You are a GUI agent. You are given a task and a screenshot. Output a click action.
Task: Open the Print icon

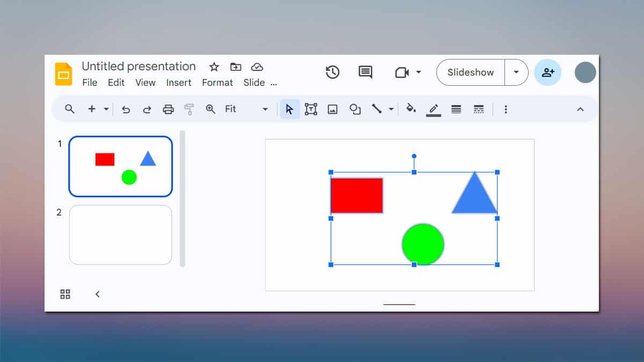[168, 109]
